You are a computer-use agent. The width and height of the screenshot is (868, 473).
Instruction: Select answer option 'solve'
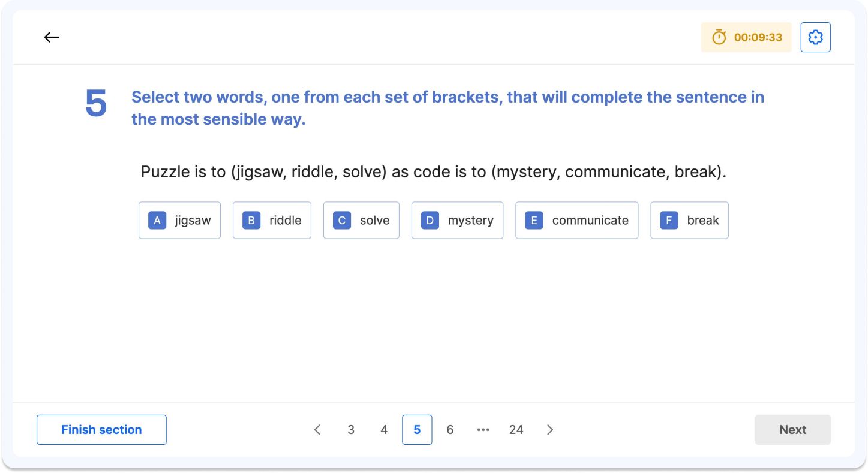(x=361, y=220)
